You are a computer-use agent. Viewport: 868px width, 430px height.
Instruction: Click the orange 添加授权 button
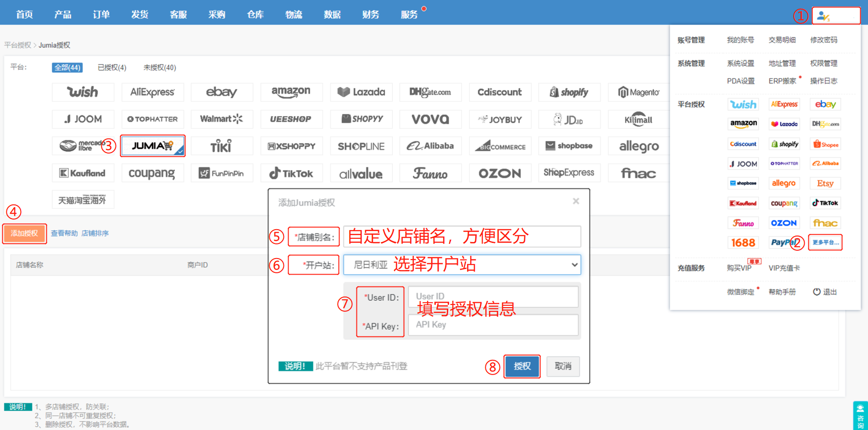pos(25,233)
